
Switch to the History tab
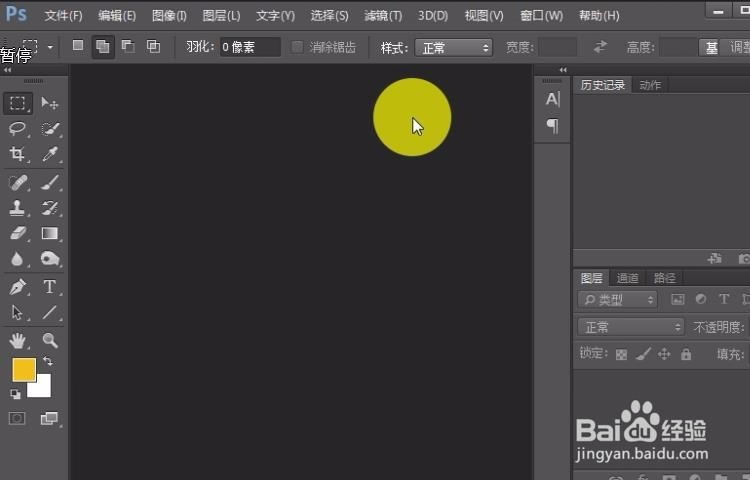(603, 85)
